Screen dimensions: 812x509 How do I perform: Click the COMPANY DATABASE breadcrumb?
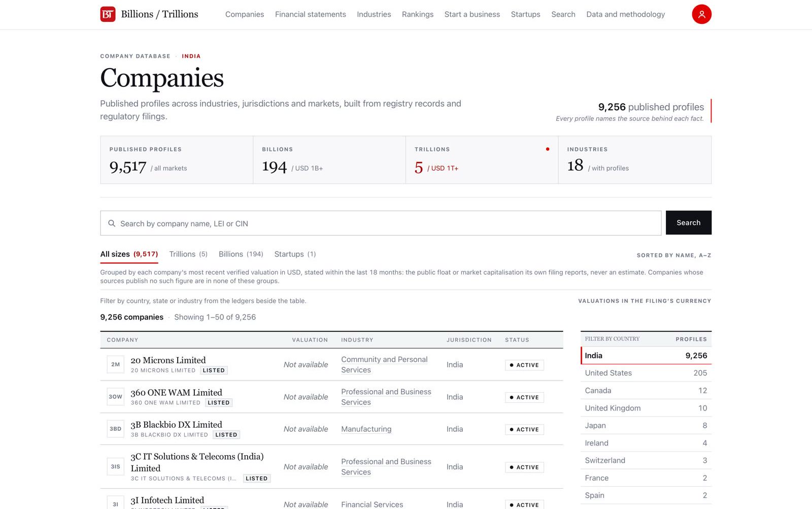coord(135,56)
